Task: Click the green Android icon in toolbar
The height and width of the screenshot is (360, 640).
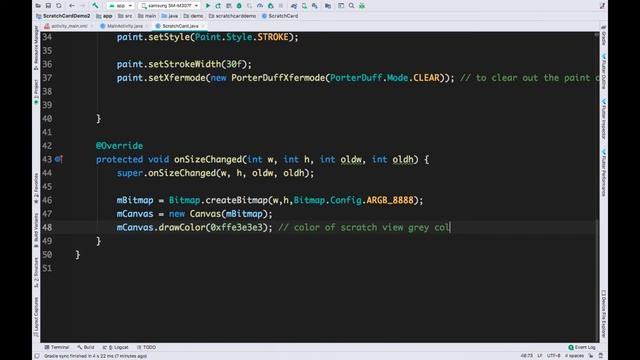Action: click(x=362, y=6)
